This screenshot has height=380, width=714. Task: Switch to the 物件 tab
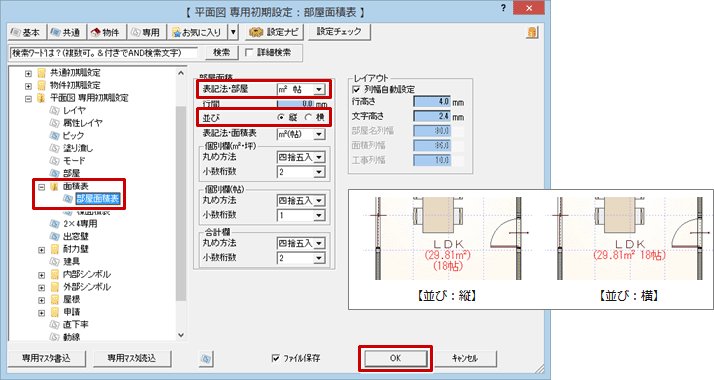pos(106,32)
